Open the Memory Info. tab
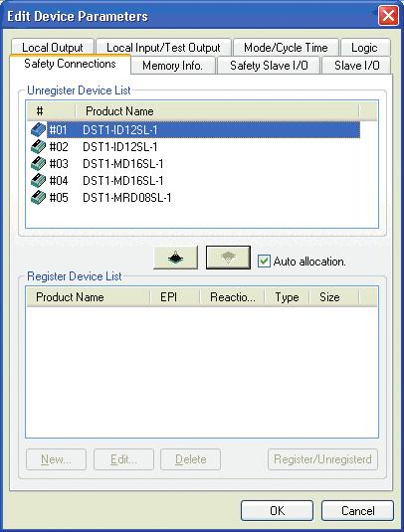404x532 pixels. 172,66
